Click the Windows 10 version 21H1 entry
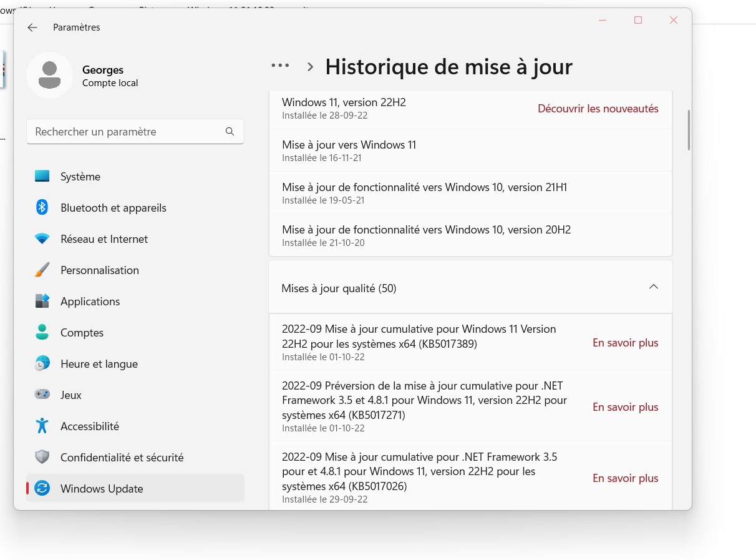756x560 pixels. click(x=424, y=187)
